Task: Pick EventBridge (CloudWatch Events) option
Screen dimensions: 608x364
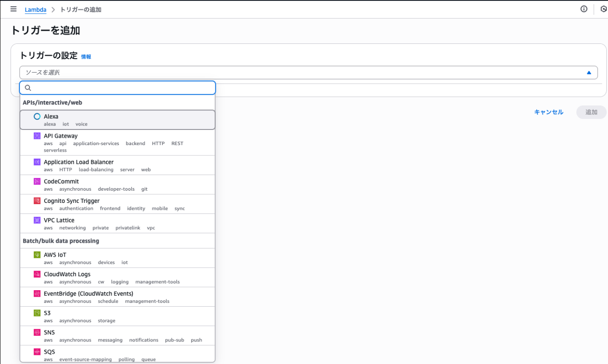Action: (118, 297)
